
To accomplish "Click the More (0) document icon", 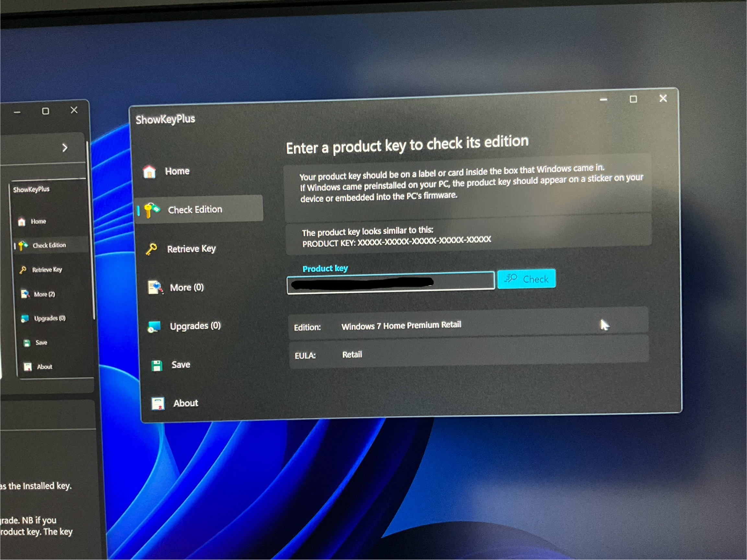I will coord(155,288).
